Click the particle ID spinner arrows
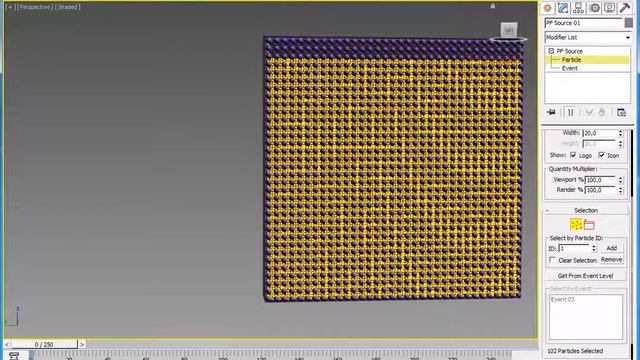The height and width of the screenshot is (360, 640). click(594, 248)
